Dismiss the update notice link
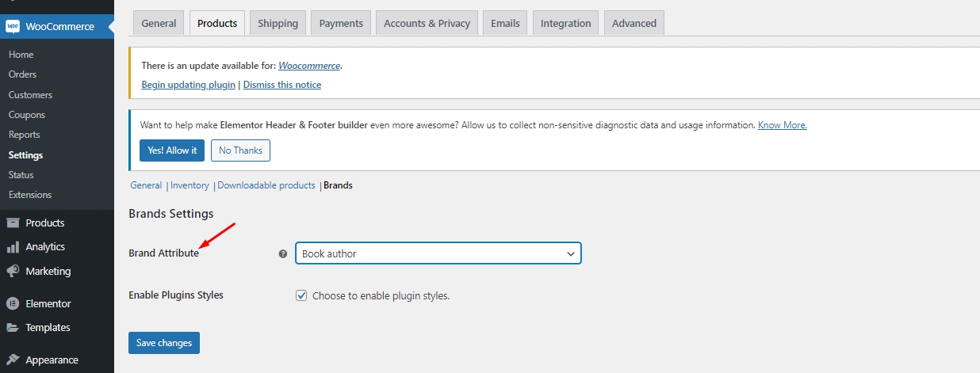Screen dimensions: 980x373 point(282,85)
